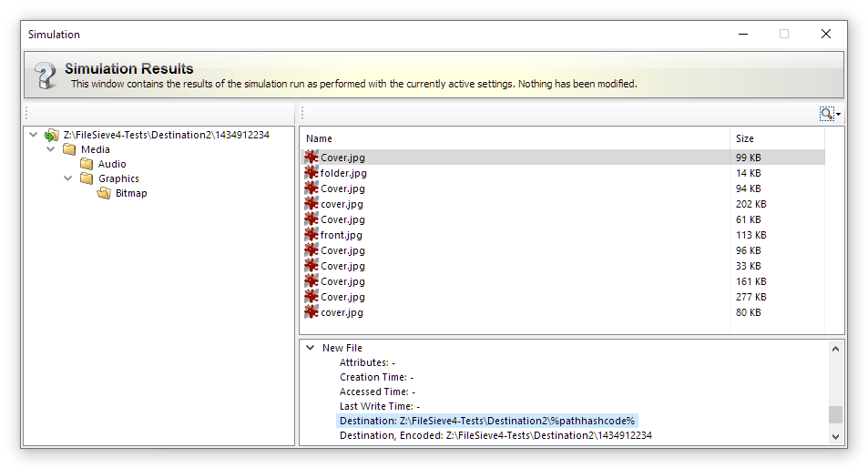868x468 pixels.
Task: Select the cover.jpg sized 202 KB
Action: [x=342, y=204]
